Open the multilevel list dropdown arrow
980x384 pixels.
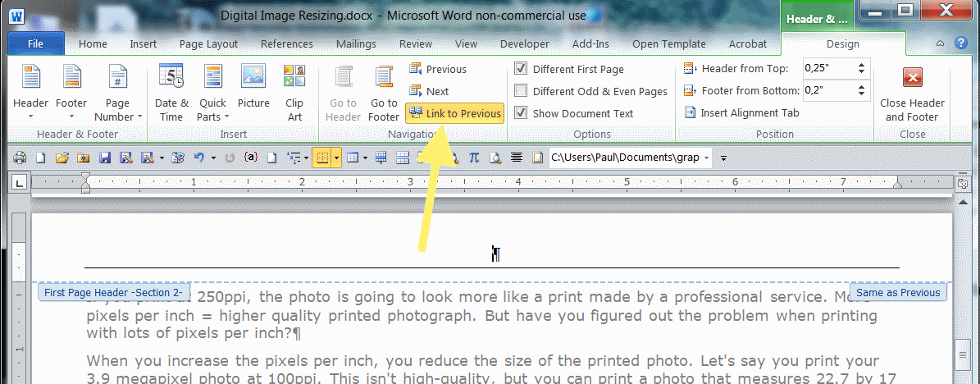305,158
